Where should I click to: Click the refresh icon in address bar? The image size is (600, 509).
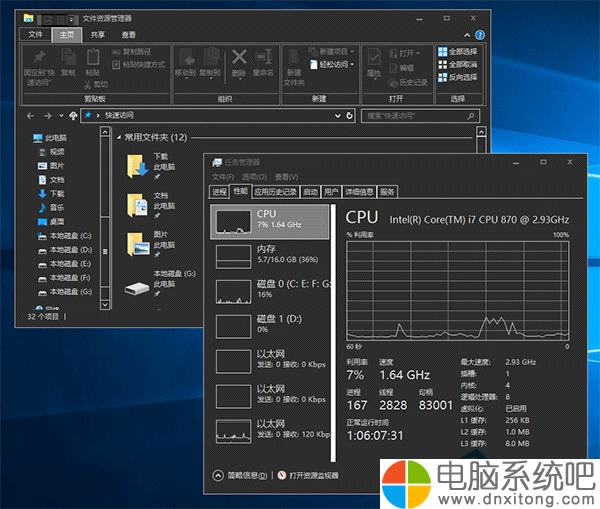[x=349, y=116]
